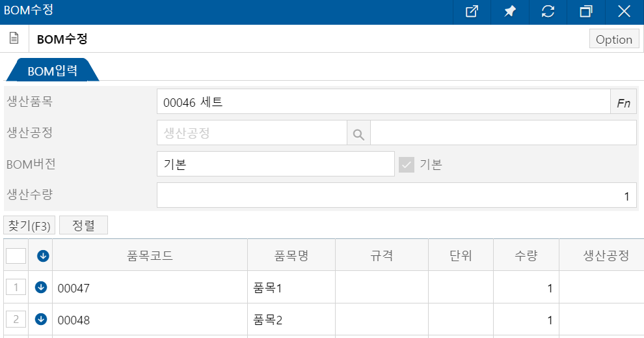Click the 찾기(F3) button
The height and width of the screenshot is (338, 644).
(29, 225)
